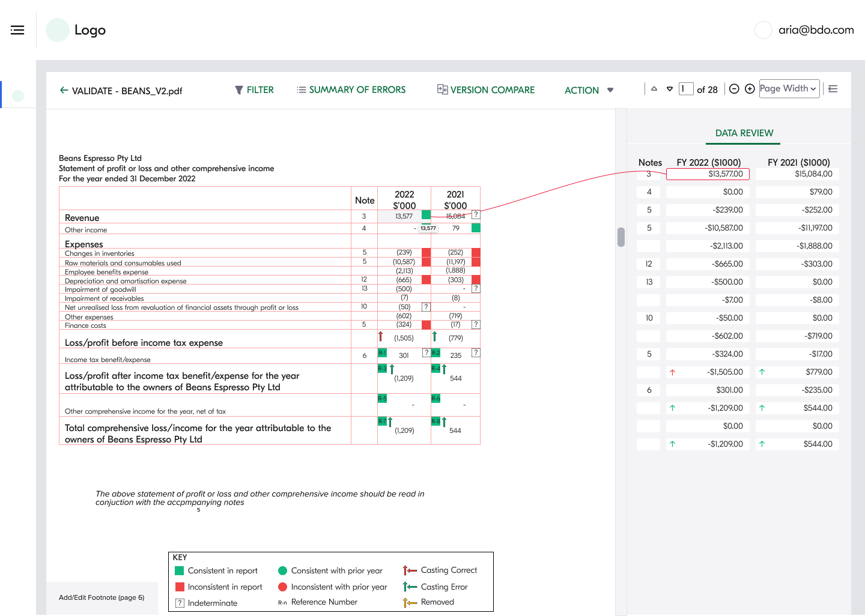This screenshot has height=616, width=865.
Task: Click the page number input field
Action: [686, 89]
